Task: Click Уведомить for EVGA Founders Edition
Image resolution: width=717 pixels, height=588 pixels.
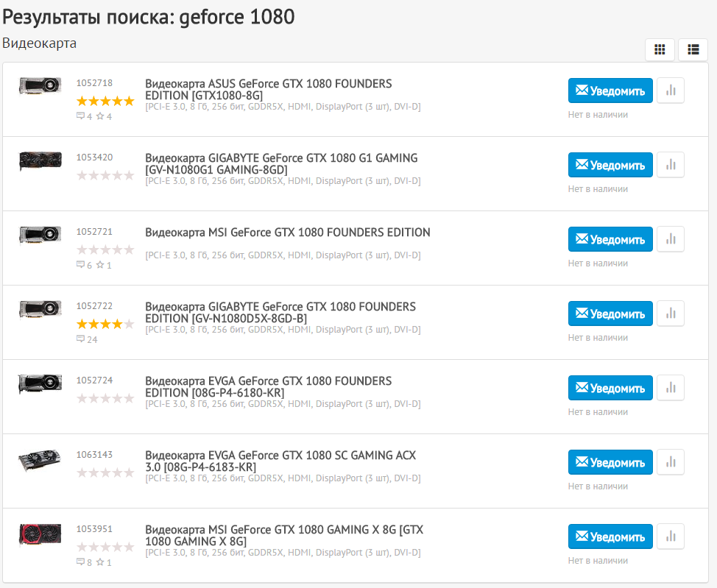Action: point(610,388)
